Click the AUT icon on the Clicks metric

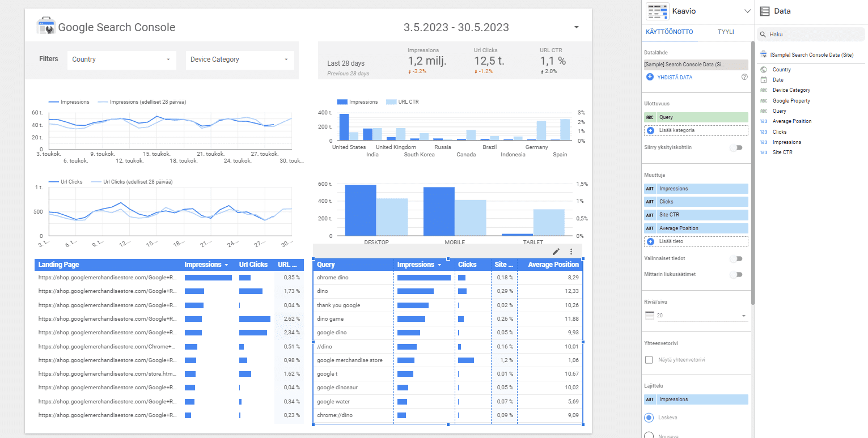(x=650, y=202)
